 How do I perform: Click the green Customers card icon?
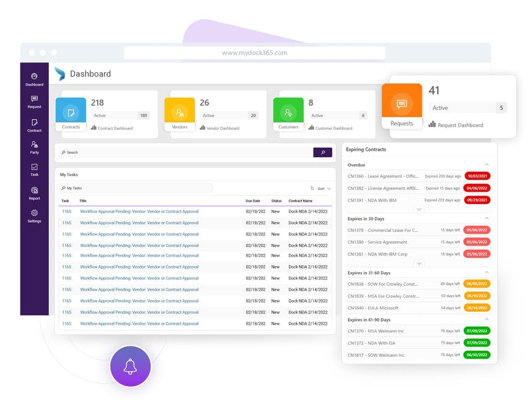click(x=288, y=111)
